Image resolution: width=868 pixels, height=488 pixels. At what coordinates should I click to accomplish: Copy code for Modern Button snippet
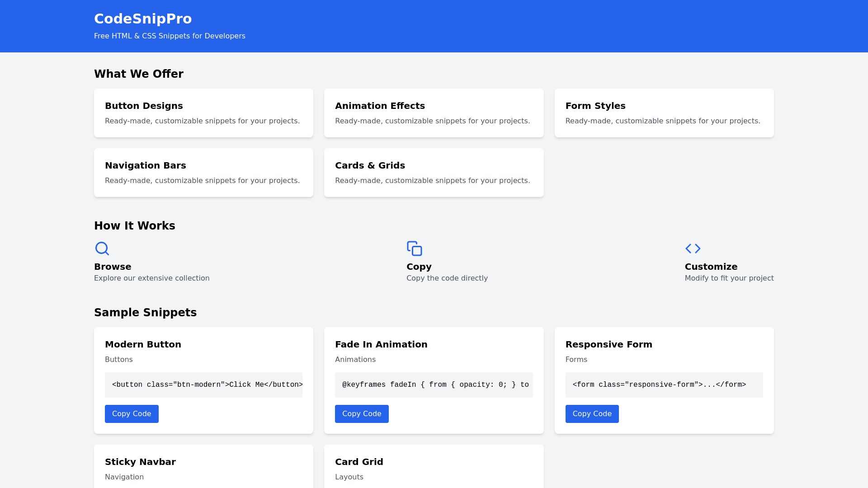132,414
